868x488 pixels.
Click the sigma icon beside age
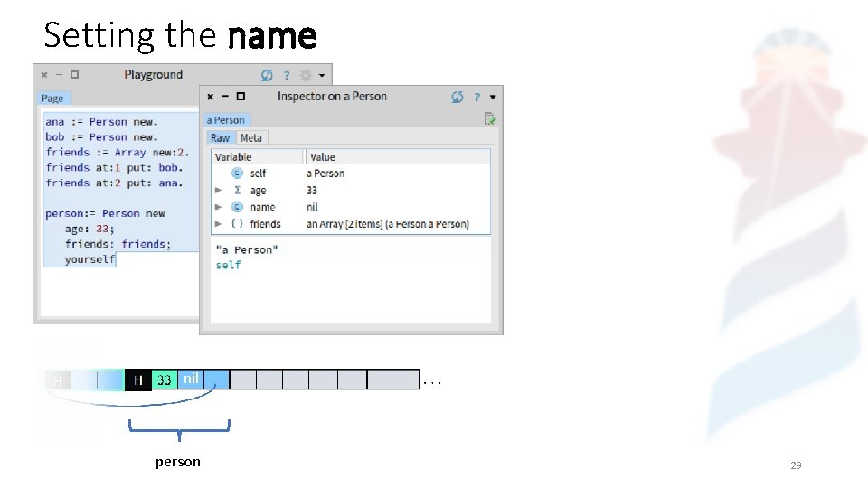point(237,191)
